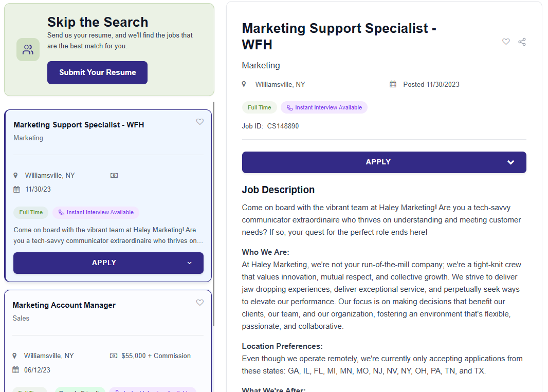Image resolution: width=548 pixels, height=392 pixels.
Task: Click the share icon beside job title
Action: [x=522, y=42]
